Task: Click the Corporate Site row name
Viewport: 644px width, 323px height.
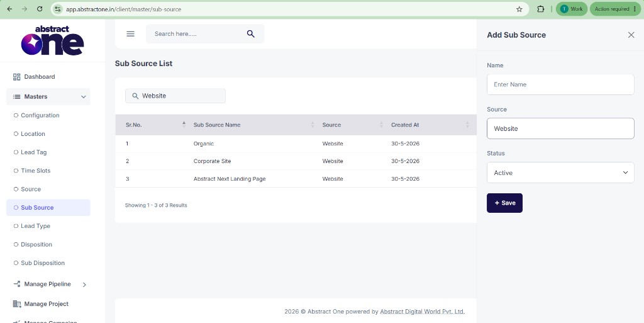Action: tap(213, 161)
